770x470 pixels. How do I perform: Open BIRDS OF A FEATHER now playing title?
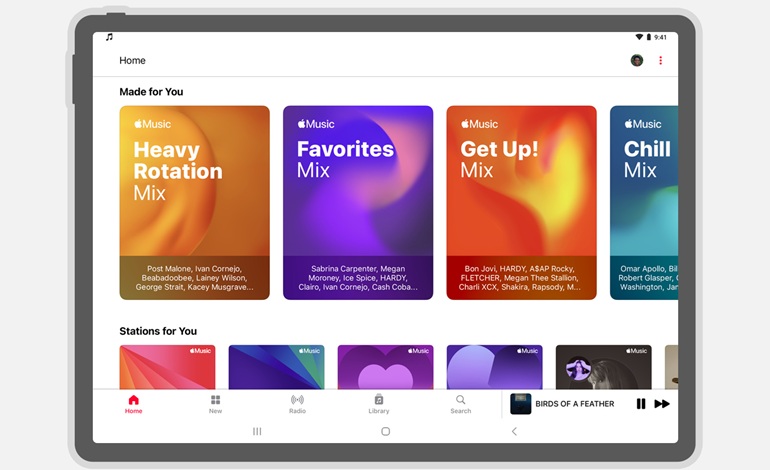pos(575,404)
